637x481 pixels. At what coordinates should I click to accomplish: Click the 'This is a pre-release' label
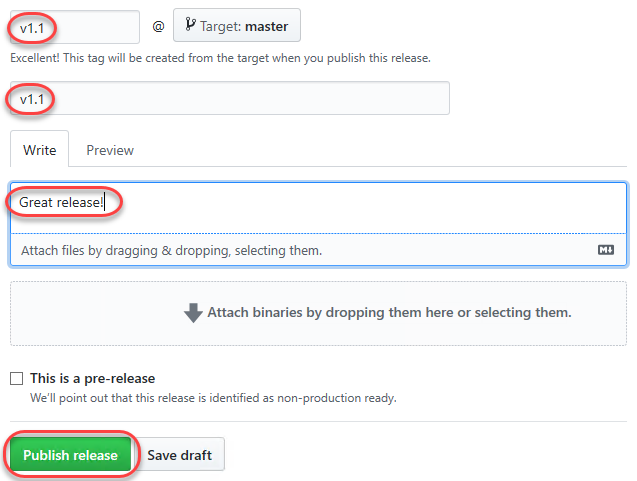93,378
